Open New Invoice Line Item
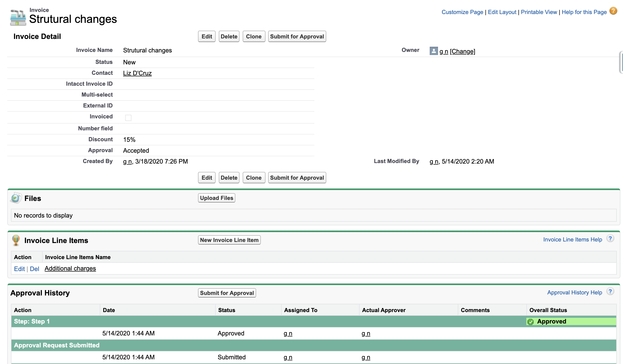The width and height of the screenshot is (623, 364). (x=229, y=240)
